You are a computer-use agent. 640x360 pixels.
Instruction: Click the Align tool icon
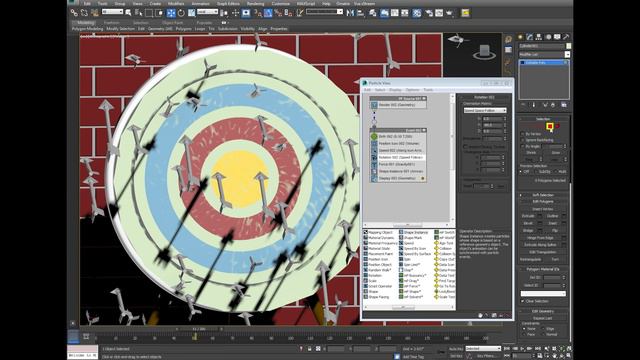(x=361, y=13)
